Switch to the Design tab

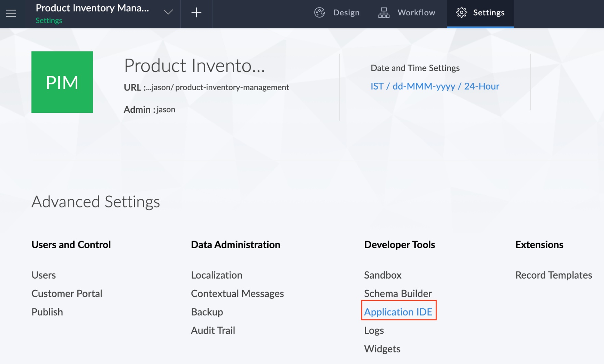point(346,12)
